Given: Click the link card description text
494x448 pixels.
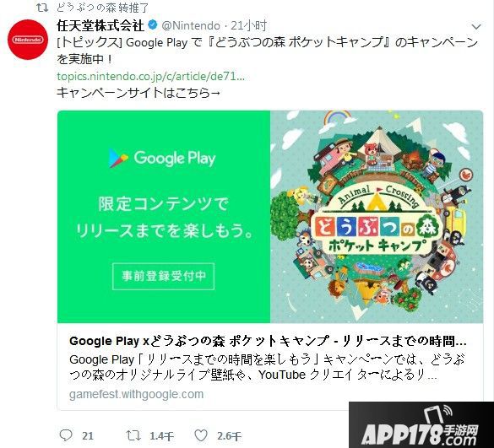Looking at the screenshot, I should click(x=267, y=367).
